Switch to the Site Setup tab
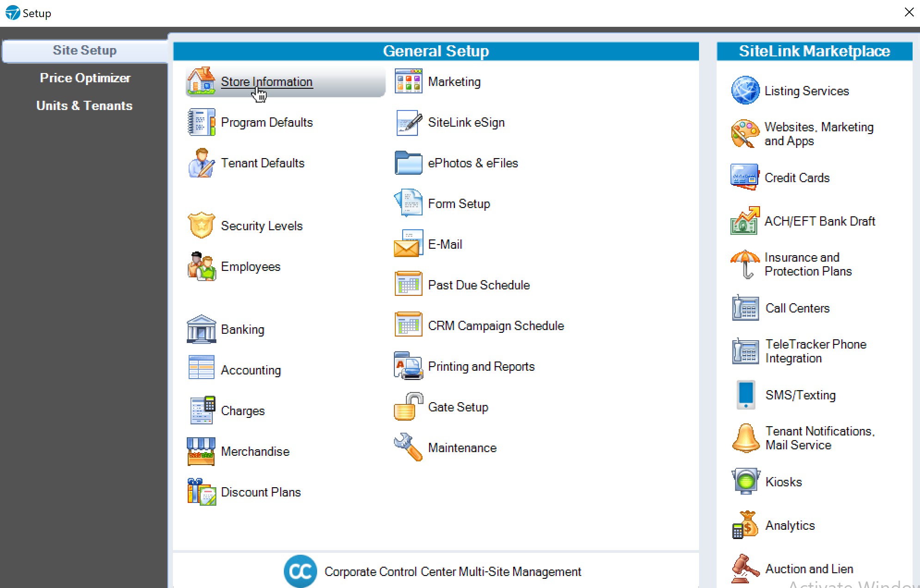The image size is (920, 588). tap(85, 50)
